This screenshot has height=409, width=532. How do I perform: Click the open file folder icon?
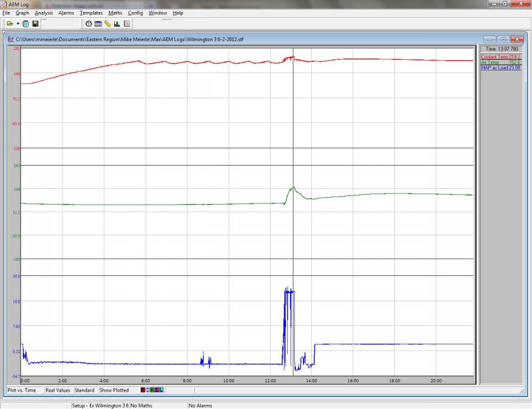(x=9, y=24)
